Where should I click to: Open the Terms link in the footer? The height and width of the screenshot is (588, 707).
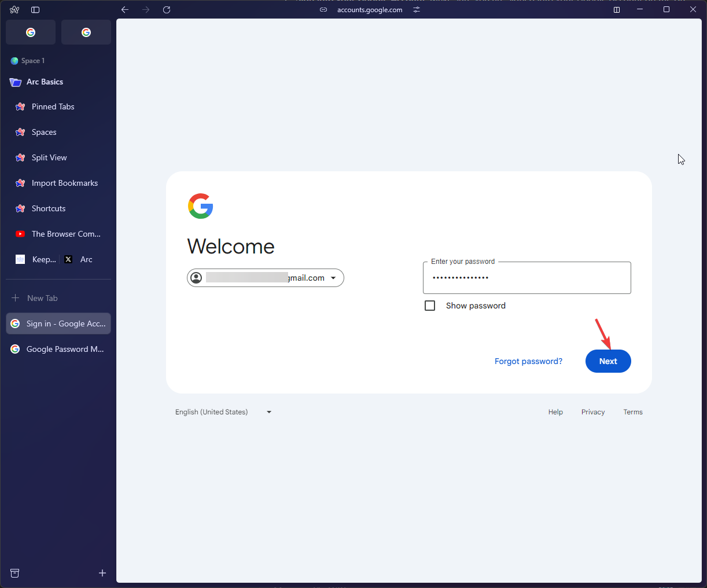(633, 412)
